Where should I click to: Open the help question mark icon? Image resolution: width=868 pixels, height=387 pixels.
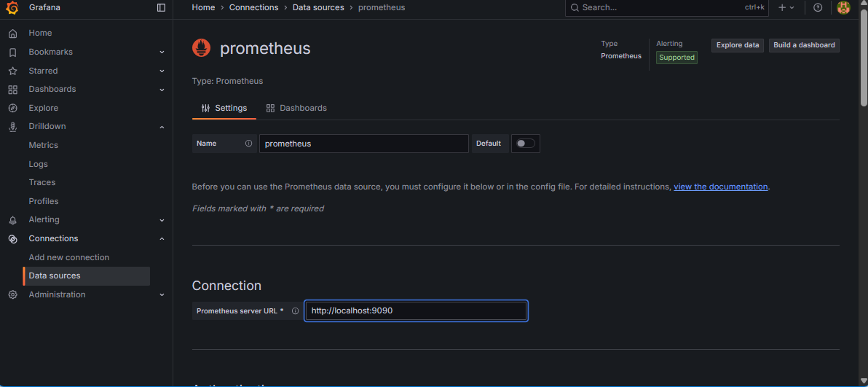pyautogui.click(x=818, y=7)
